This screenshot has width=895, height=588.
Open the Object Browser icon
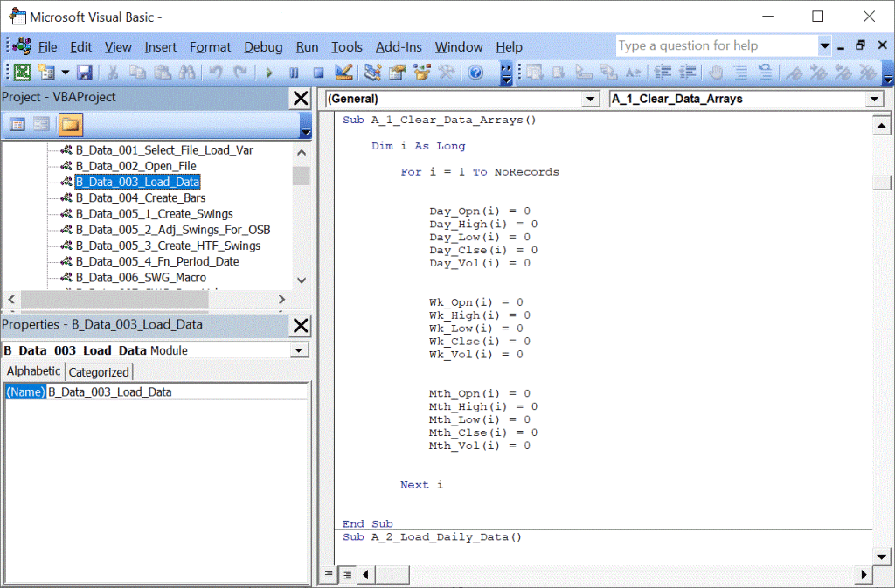(x=422, y=72)
